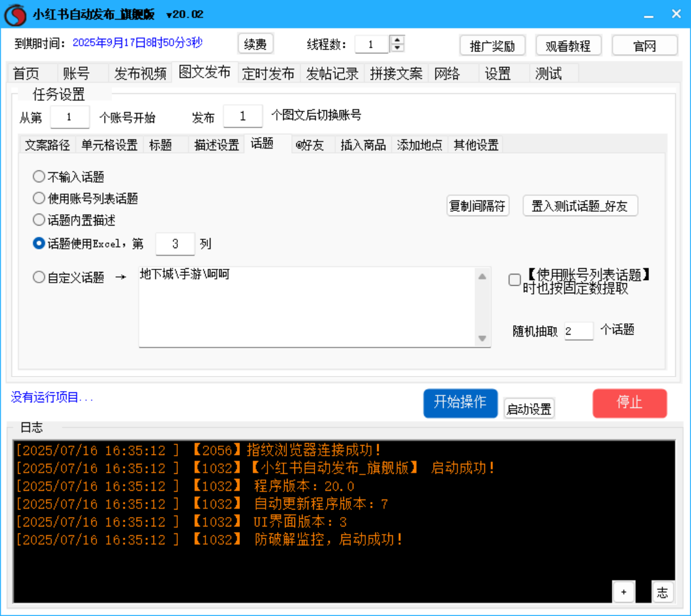Image resolution: width=691 pixels, height=616 pixels.
Task: Click the 随机抽取 topic count field
Action: [x=579, y=331]
